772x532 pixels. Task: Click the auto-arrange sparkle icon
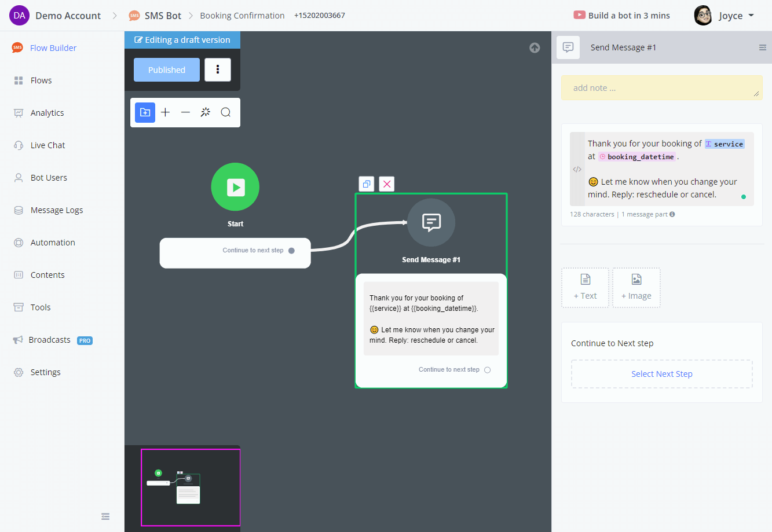206,112
